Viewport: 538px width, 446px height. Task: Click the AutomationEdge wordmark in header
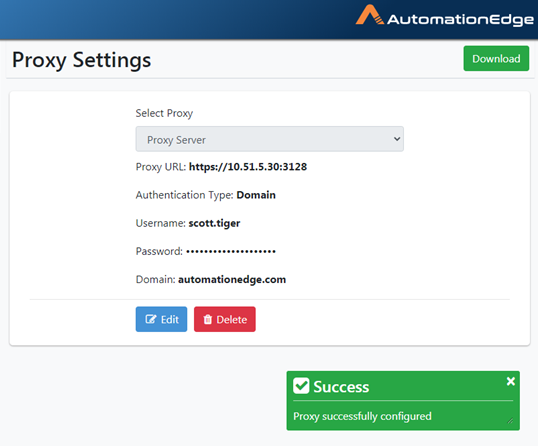460,20
